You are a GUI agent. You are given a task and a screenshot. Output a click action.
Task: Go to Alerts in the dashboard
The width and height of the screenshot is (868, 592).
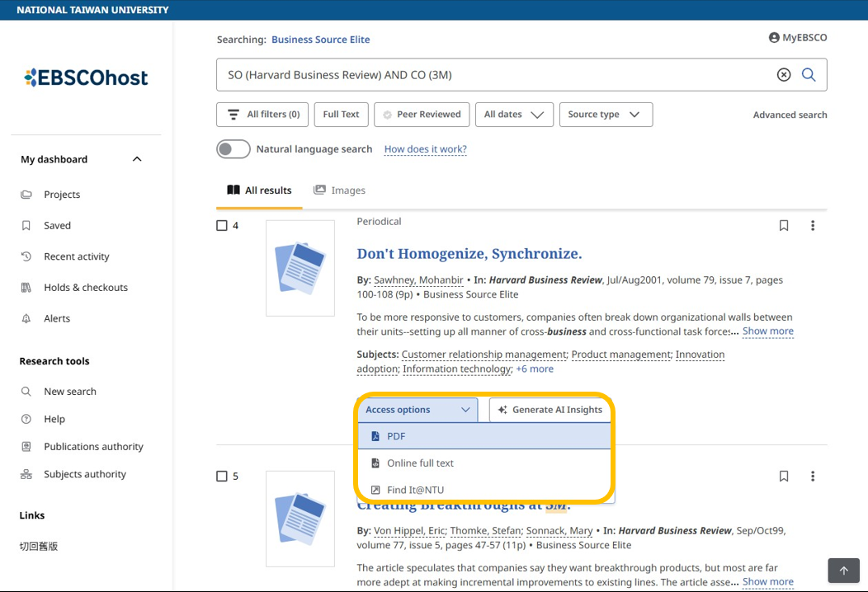pos(56,318)
